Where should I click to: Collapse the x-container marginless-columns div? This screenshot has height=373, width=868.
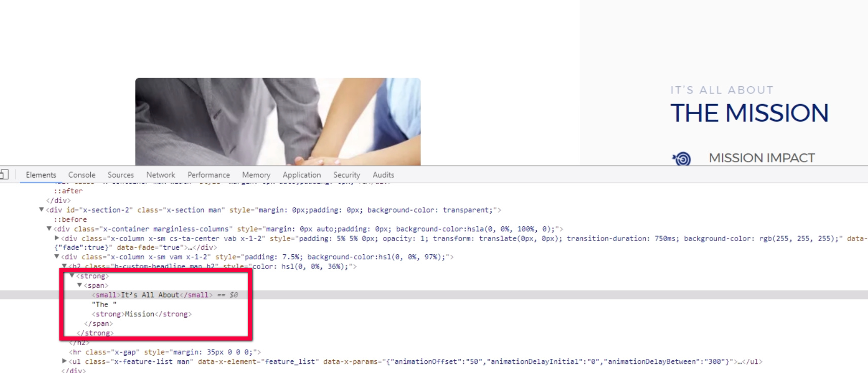[x=49, y=229]
